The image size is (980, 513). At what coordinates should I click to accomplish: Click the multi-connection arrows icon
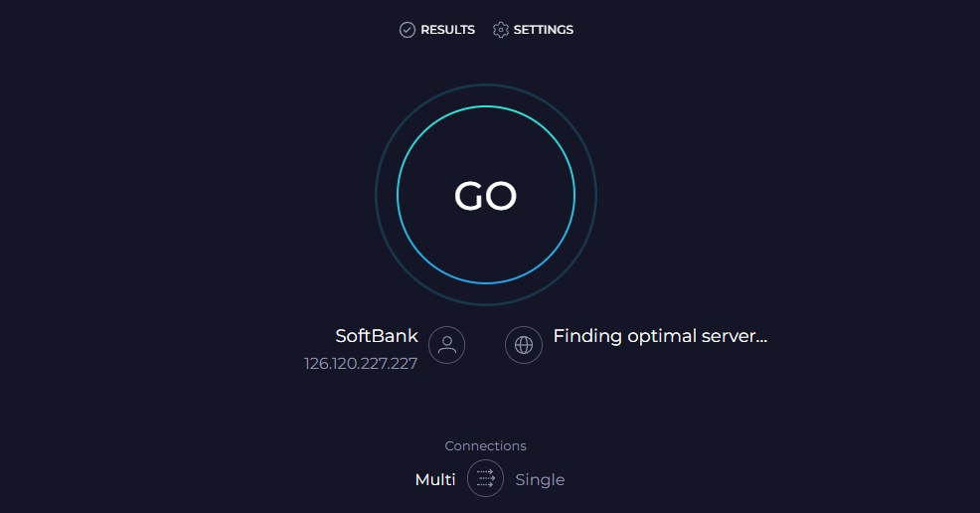(486, 479)
